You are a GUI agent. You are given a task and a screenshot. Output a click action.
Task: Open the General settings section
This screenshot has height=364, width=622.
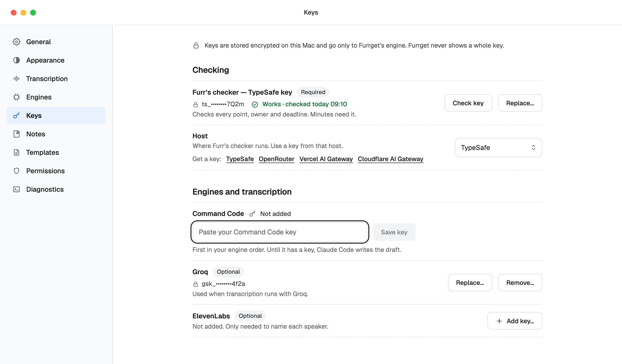pyautogui.click(x=56, y=42)
